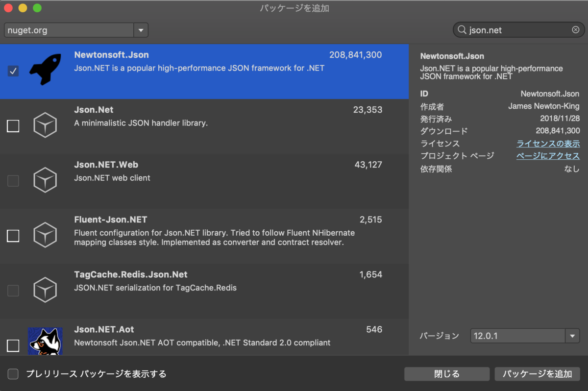
Task: Click the TagCache.Redis.Json.Net package icon
Action: pyautogui.click(x=45, y=290)
